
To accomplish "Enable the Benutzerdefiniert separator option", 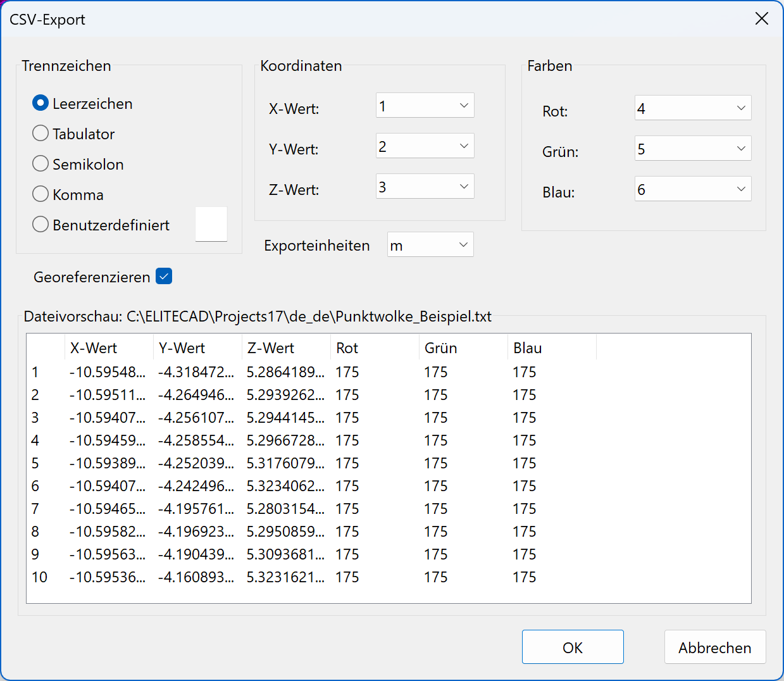I will [x=40, y=225].
